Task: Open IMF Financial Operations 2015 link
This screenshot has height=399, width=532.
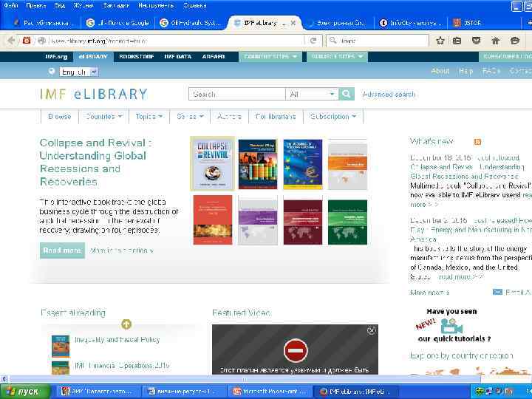Action: coord(122,366)
